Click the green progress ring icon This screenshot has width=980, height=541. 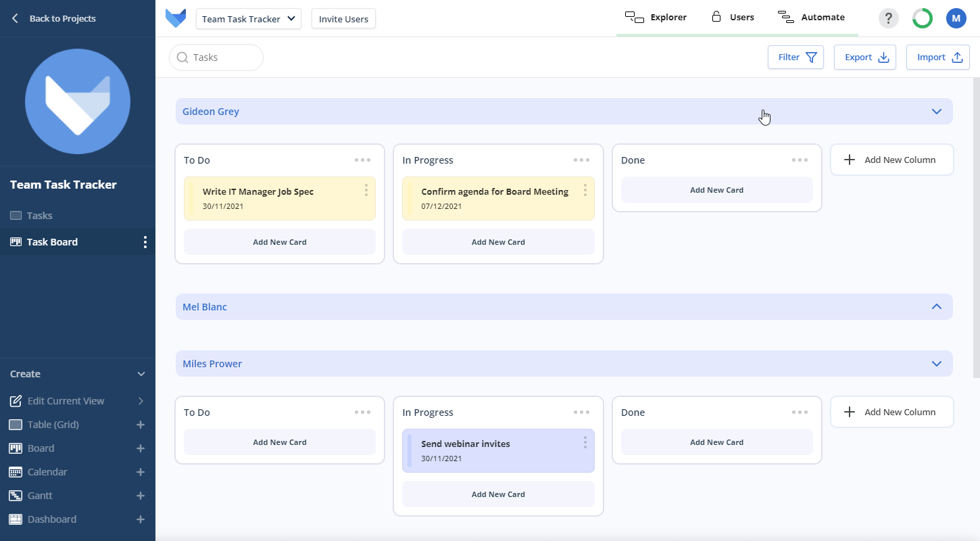pyautogui.click(x=922, y=18)
